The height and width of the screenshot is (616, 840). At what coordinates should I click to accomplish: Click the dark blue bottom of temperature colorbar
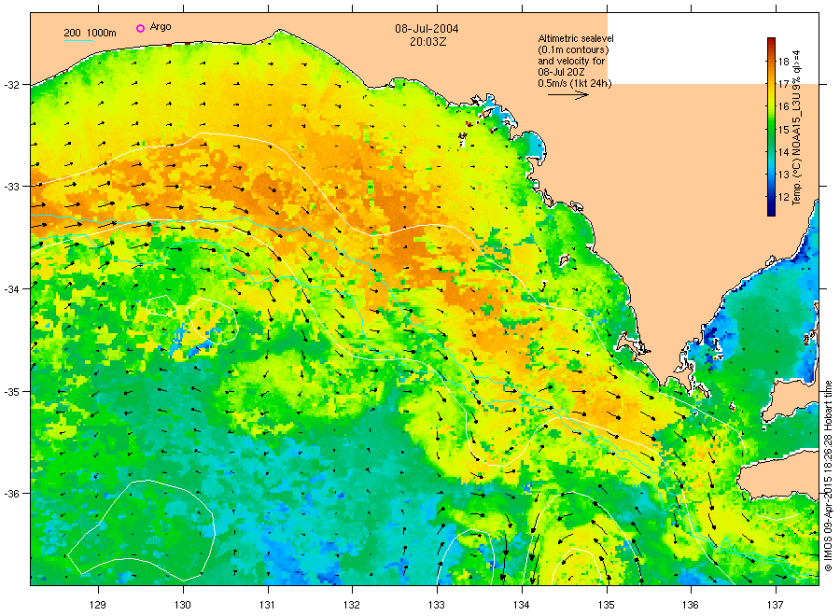pos(771,211)
